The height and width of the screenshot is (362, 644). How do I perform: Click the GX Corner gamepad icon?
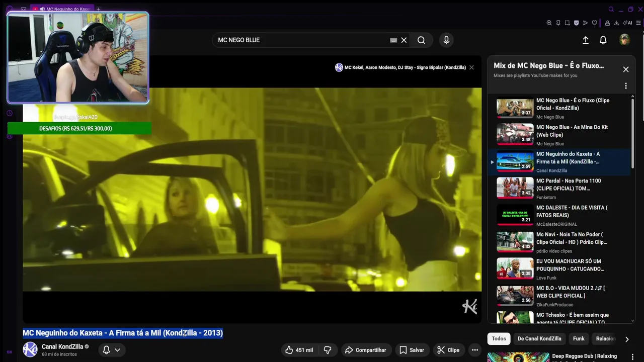click(x=23, y=9)
